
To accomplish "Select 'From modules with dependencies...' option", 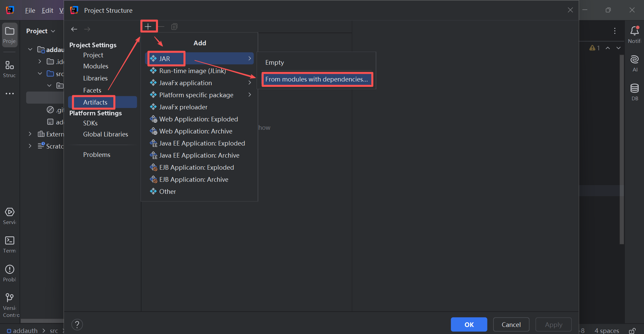I will click(316, 79).
